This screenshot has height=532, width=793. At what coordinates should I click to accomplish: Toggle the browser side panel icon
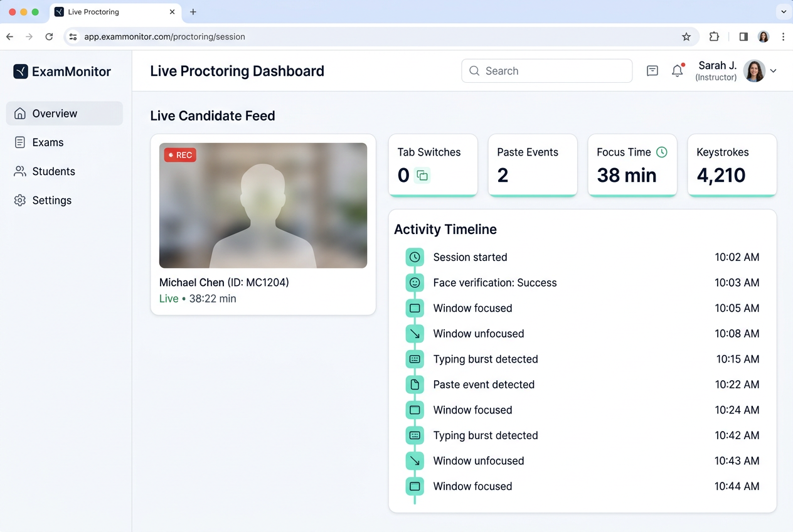743,36
